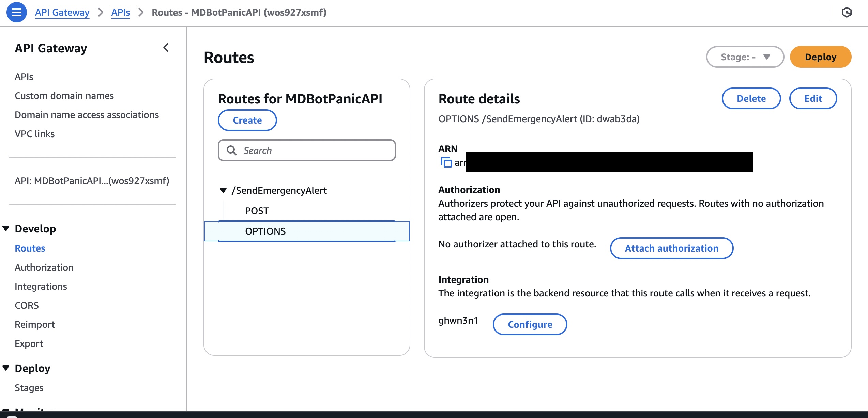
Task: Collapse the /SendEmergencyAlert route tree
Action: (223, 190)
